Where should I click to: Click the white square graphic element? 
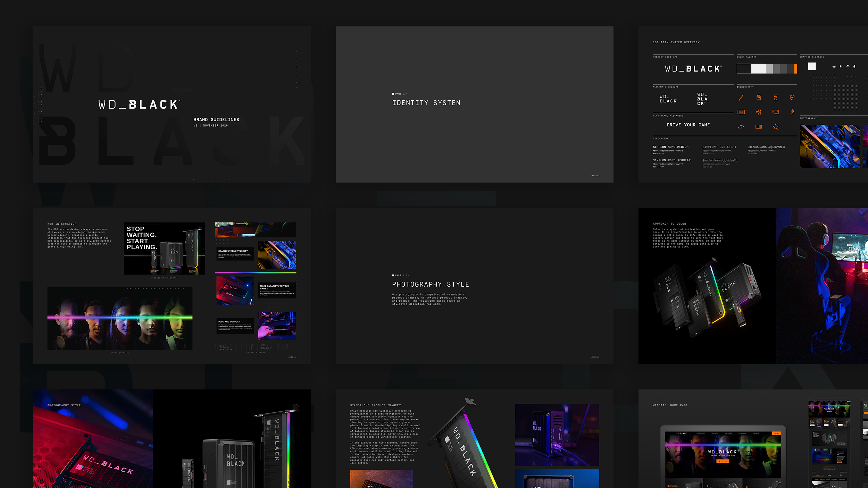pyautogui.click(x=812, y=66)
